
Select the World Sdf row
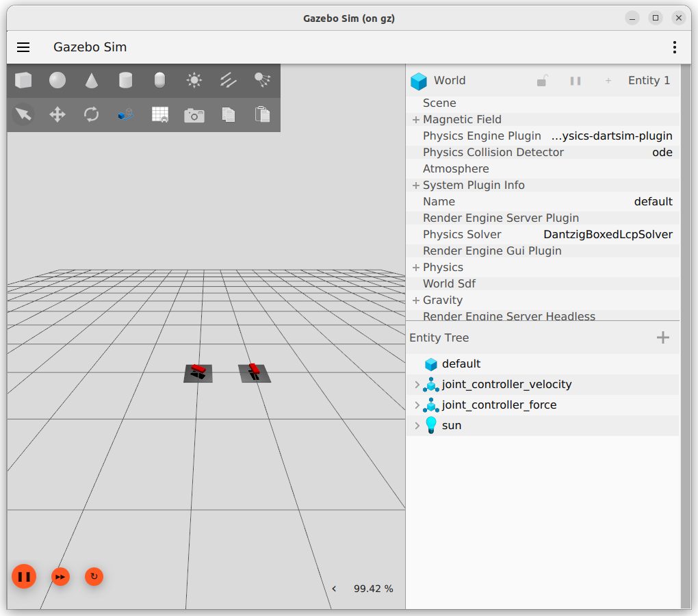coord(543,284)
